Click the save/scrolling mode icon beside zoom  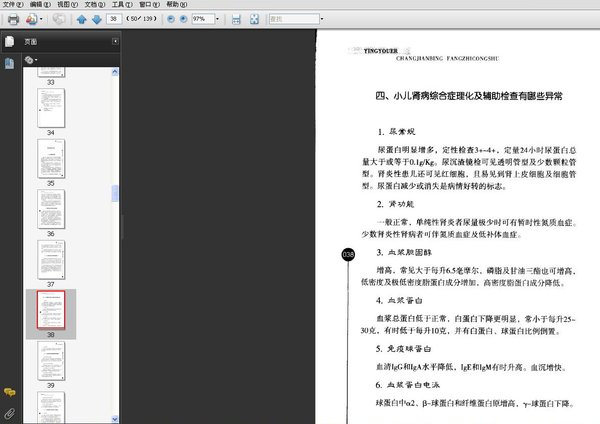tap(236, 19)
